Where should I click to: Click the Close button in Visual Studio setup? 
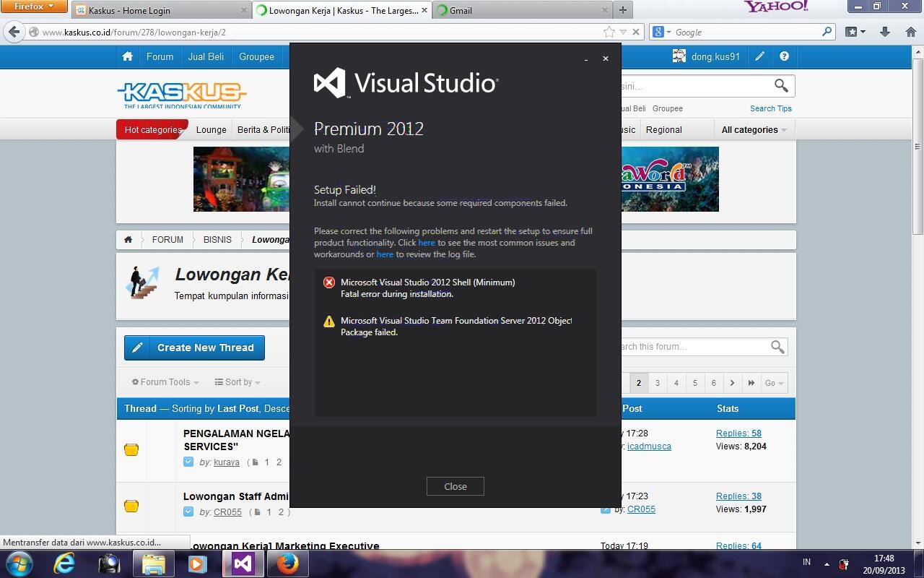click(x=455, y=486)
